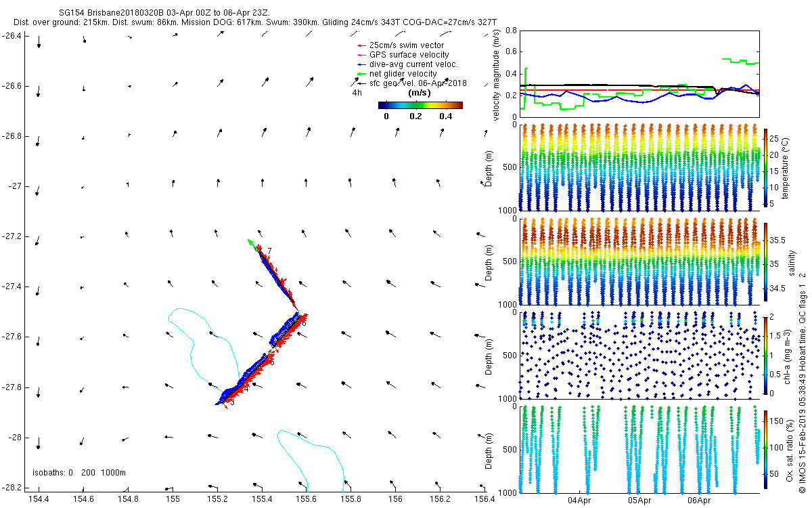The image size is (812, 508).
Task: Click the 06Apr time axis label
Action: pyautogui.click(x=698, y=501)
